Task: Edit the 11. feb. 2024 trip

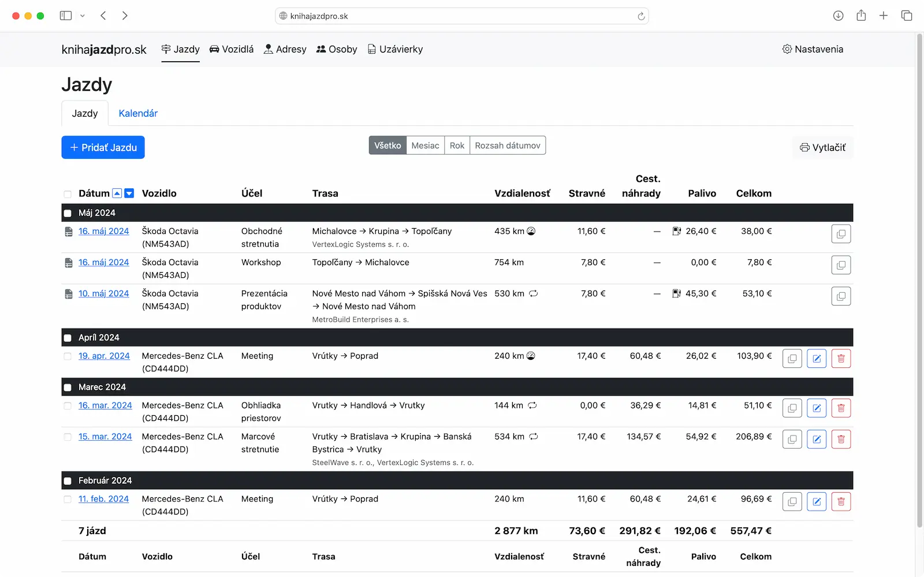Action: point(817,502)
